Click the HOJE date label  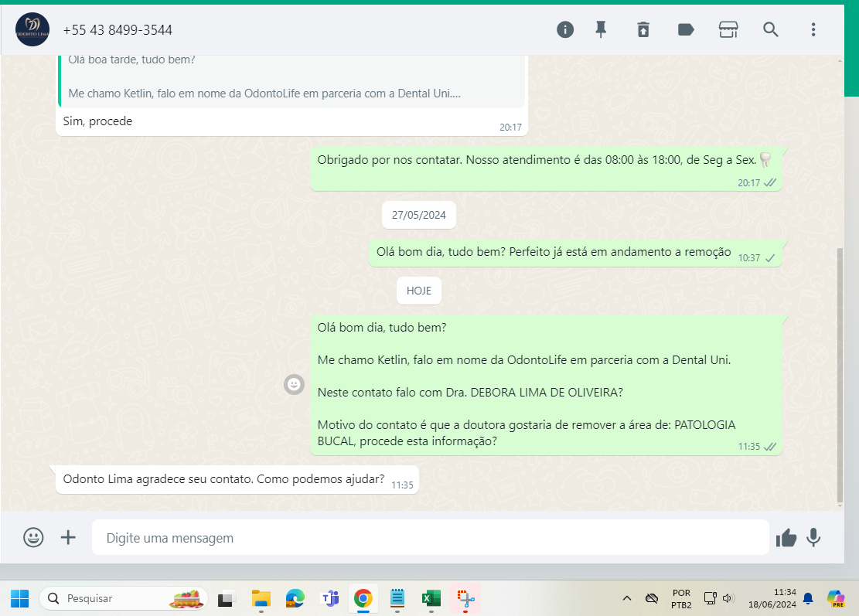click(x=418, y=291)
